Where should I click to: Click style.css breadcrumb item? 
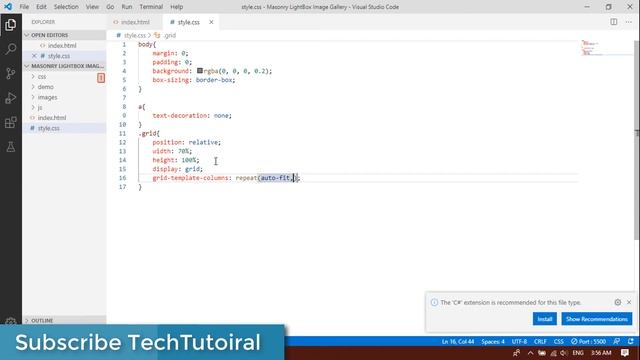click(x=134, y=36)
